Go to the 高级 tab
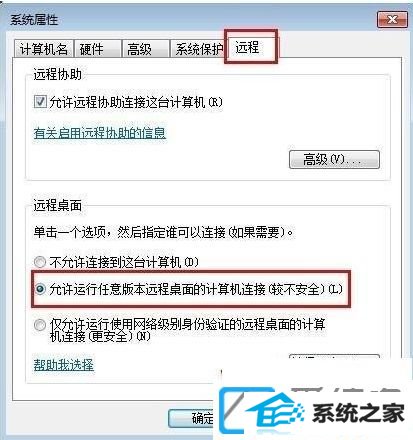 (x=145, y=49)
